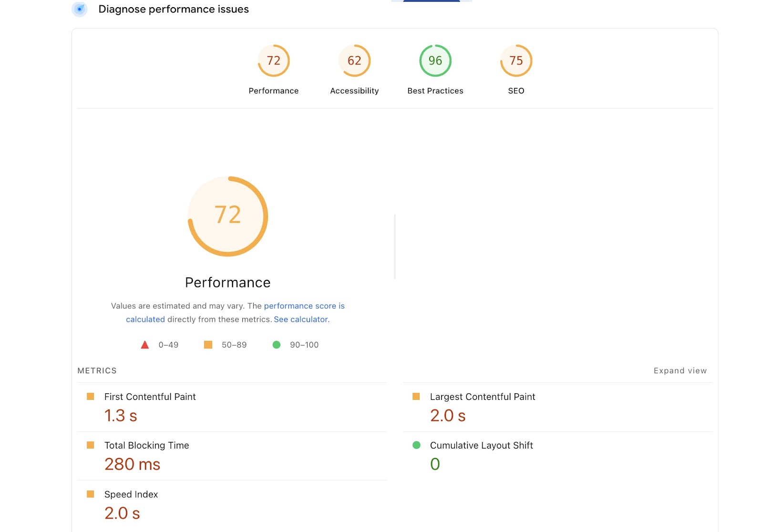This screenshot has height=532, width=763.
Task: Open the Best Practices score gauge 96
Action: coord(435,61)
